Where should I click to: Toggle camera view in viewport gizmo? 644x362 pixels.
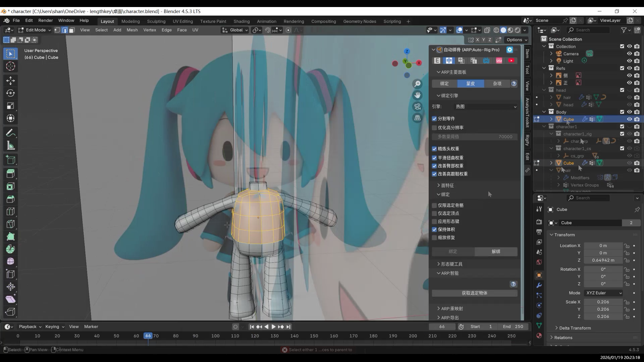click(x=417, y=107)
